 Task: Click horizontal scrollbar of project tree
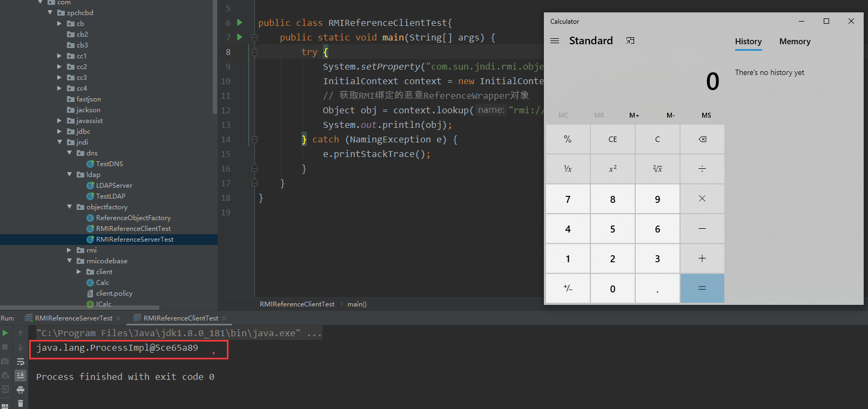[80, 308]
